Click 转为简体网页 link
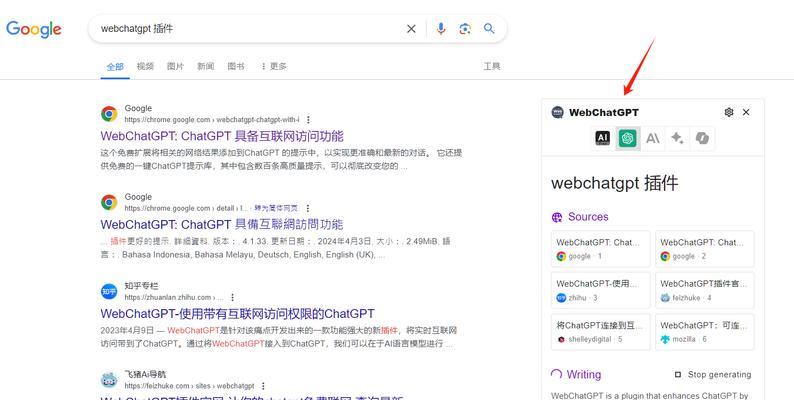Screen dimensions: 794x400 [x=276, y=209]
